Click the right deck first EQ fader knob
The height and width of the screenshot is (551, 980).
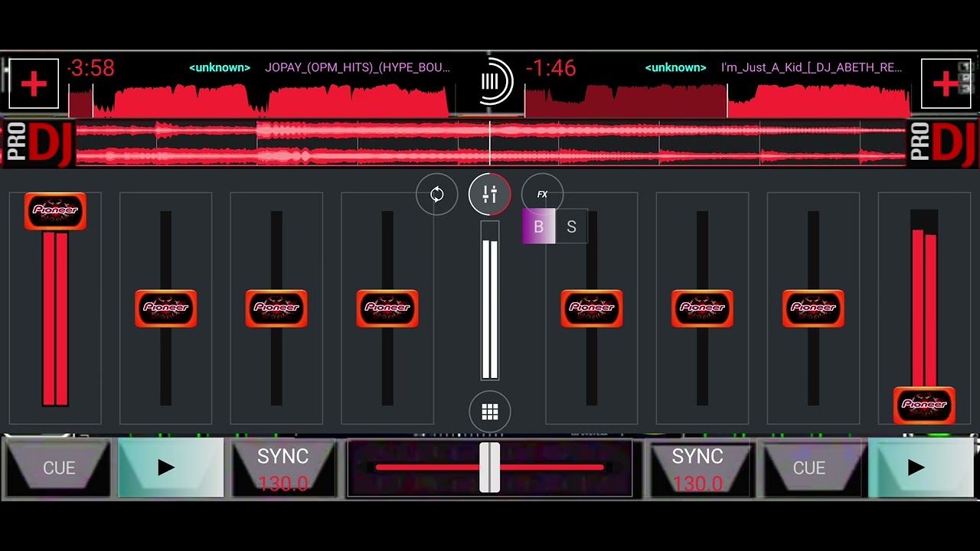592,308
